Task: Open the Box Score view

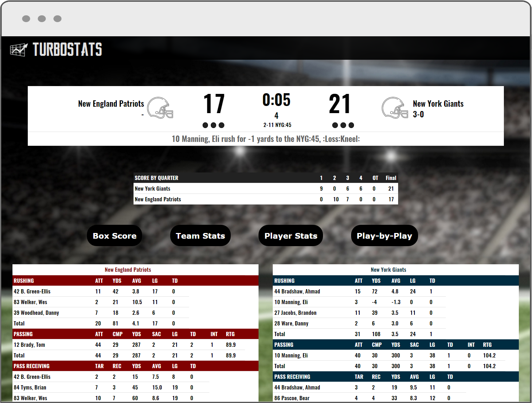Action: point(115,235)
